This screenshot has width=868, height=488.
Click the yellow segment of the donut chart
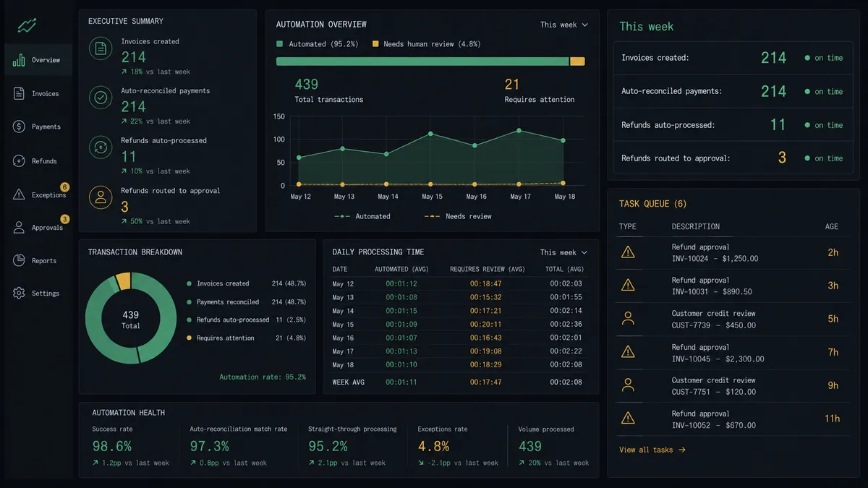(x=123, y=281)
